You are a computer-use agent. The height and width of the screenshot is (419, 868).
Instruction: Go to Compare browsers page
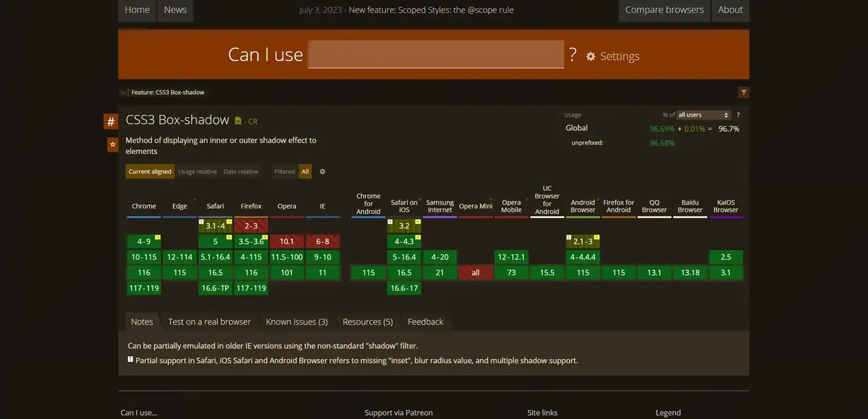coord(664,10)
